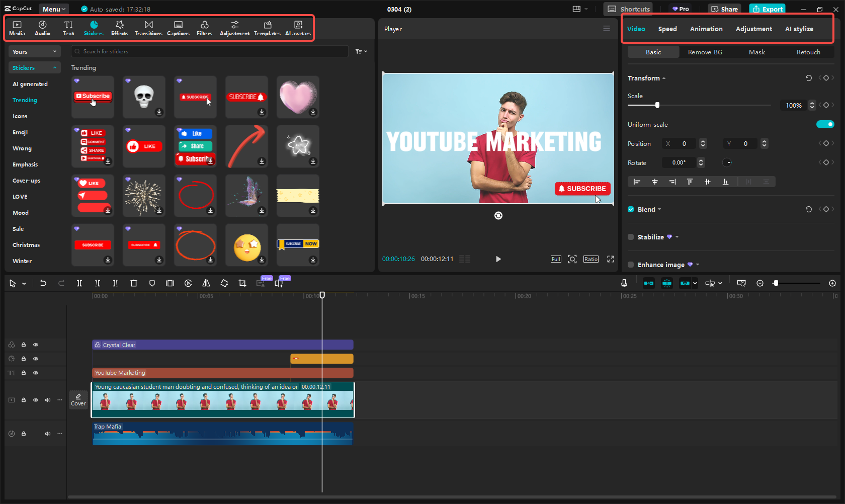Switch to the Speed tab
This screenshot has width=845, height=504.
pos(667,29)
